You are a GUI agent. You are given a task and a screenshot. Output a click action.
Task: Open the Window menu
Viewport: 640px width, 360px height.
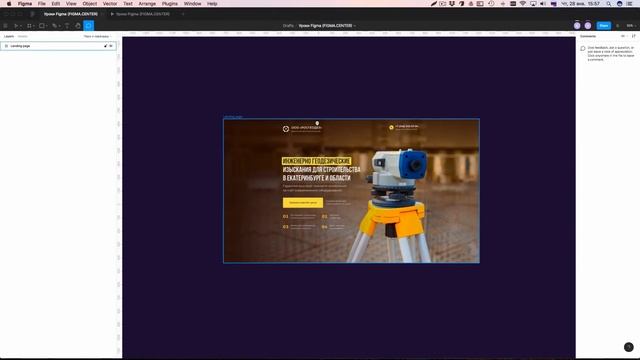point(192,4)
